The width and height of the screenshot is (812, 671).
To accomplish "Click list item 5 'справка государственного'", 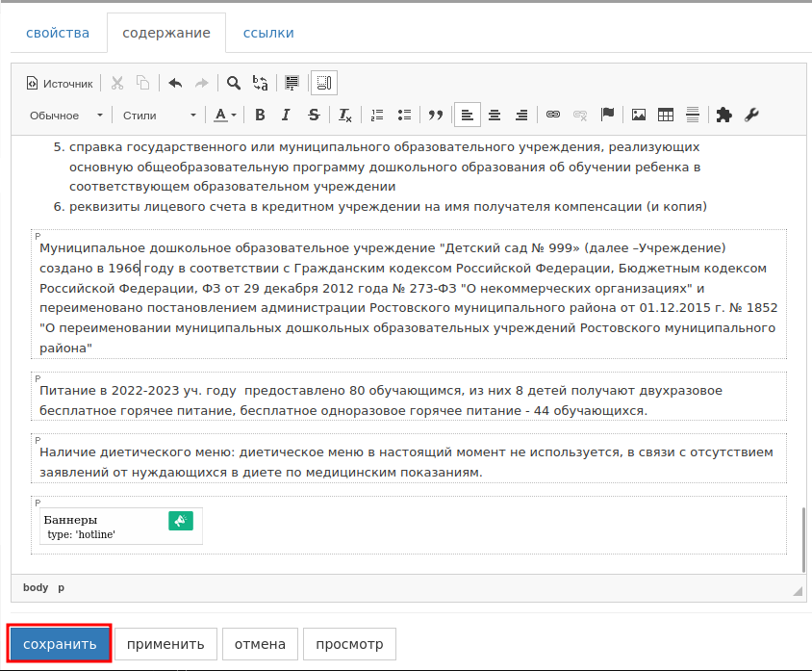I will (x=385, y=167).
